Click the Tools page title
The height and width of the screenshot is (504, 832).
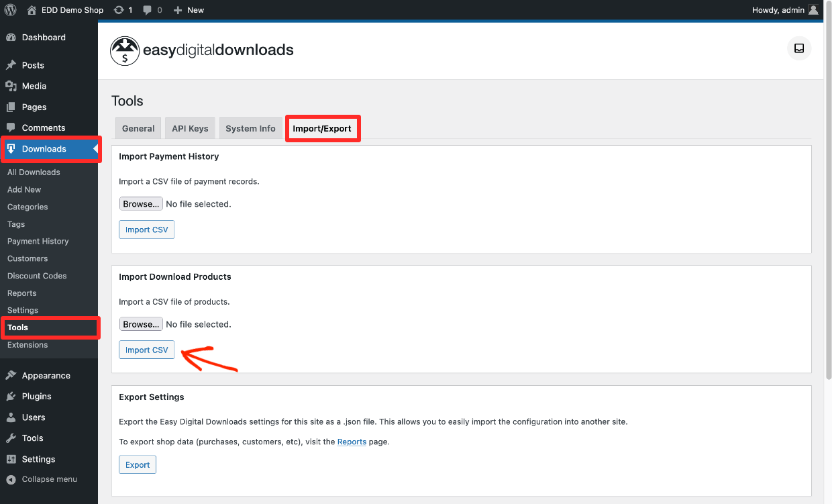point(127,101)
